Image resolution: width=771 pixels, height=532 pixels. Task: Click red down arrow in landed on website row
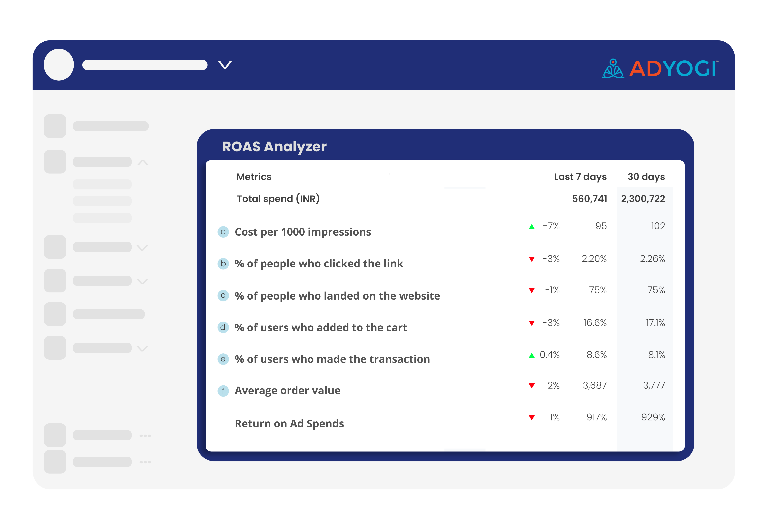point(532,290)
